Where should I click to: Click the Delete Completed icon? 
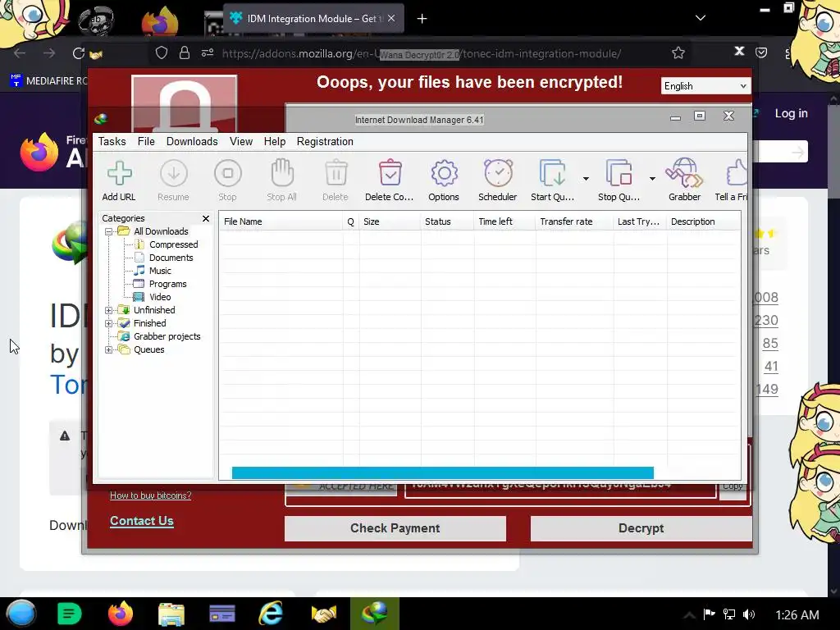tap(390, 174)
